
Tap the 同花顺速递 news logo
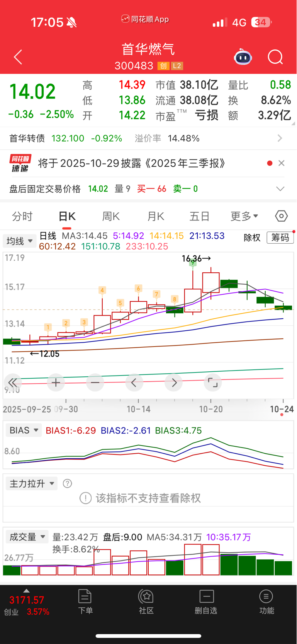(20, 163)
